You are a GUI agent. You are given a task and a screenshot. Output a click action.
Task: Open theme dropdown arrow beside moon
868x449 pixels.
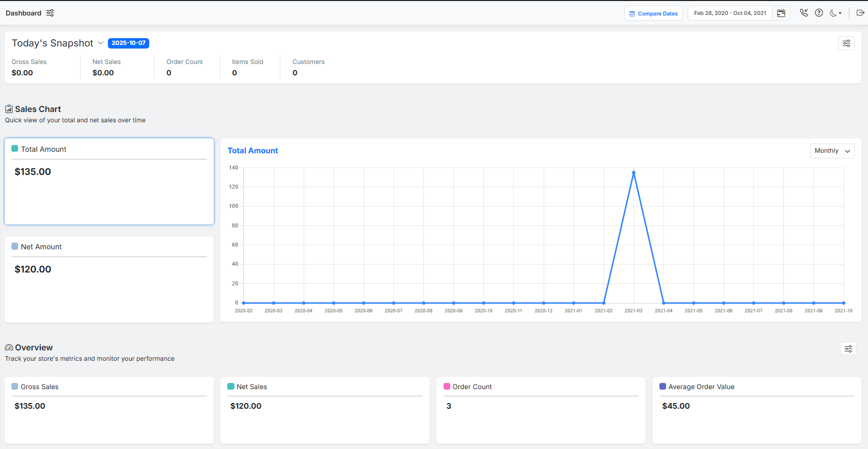tap(840, 13)
